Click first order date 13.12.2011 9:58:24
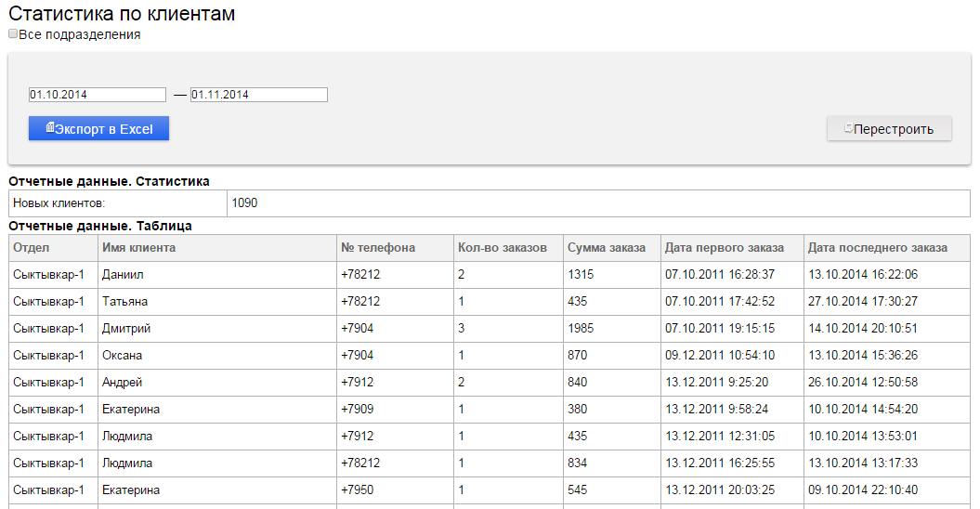This screenshot has height=509, width=980. tap(717, 409)
